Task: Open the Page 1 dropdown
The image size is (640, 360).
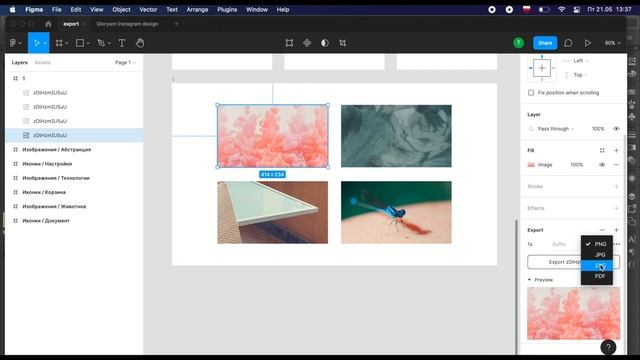Action: 125,62
